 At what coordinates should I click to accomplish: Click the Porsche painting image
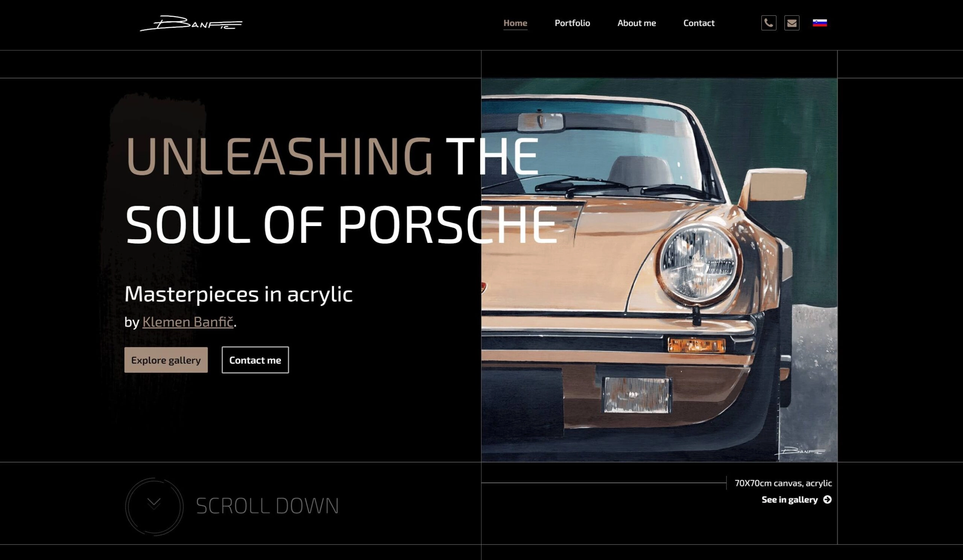point(659,270)
